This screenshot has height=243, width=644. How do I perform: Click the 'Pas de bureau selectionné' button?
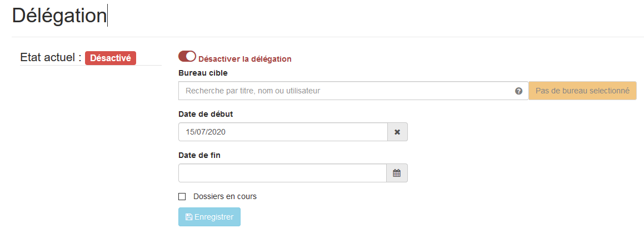pyautogui.click(x=582, y=91)
